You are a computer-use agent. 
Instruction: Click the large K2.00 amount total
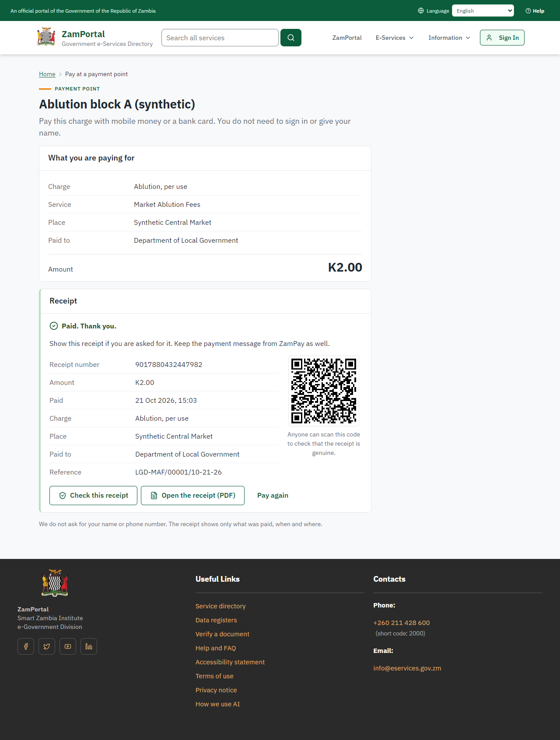(x=345, y=268)
